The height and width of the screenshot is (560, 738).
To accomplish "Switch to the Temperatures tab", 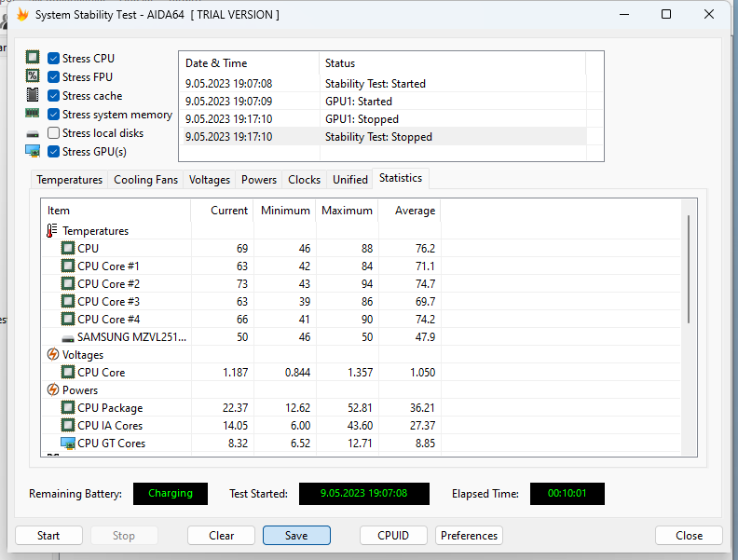I will pyautogui.click(x=70, y=180).
